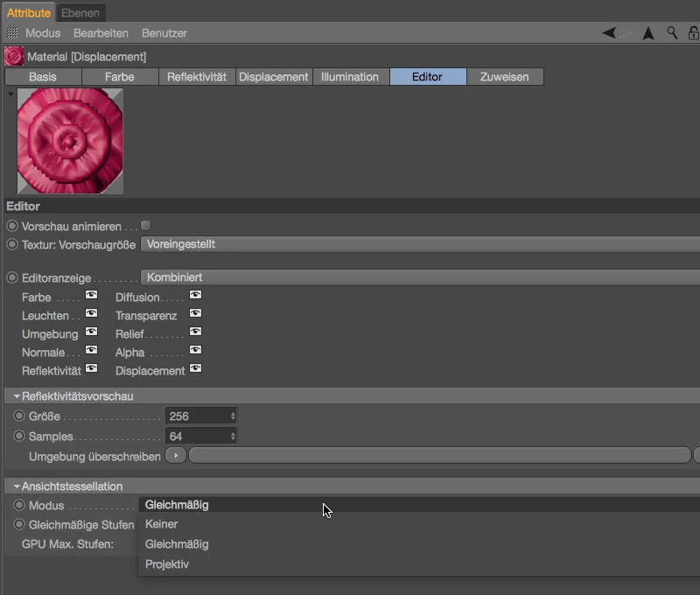Click the Displacement material icon in header

[14, 57]
